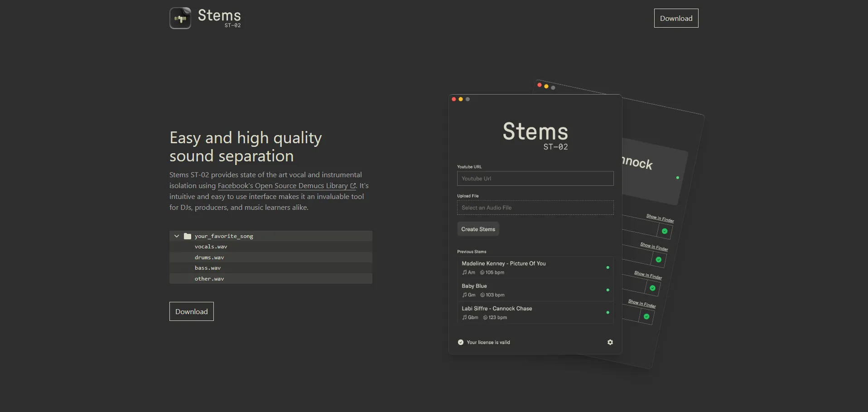Toggle the bottom green checkmark box
868x412 pixels.
(x=646, y=316)
